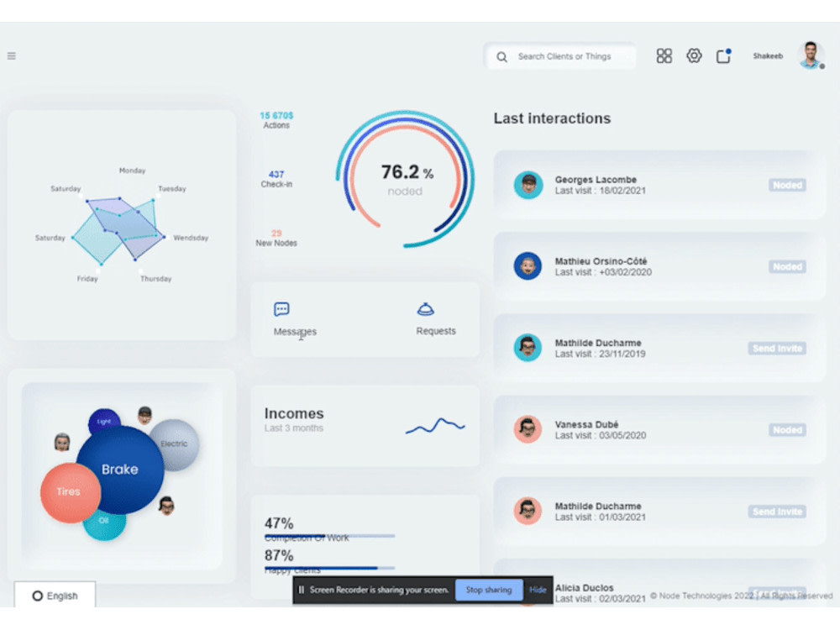Click the Noded badge for Mathieu Orsino-Côté
Screen dimensions: 840x630
[788, 267]
